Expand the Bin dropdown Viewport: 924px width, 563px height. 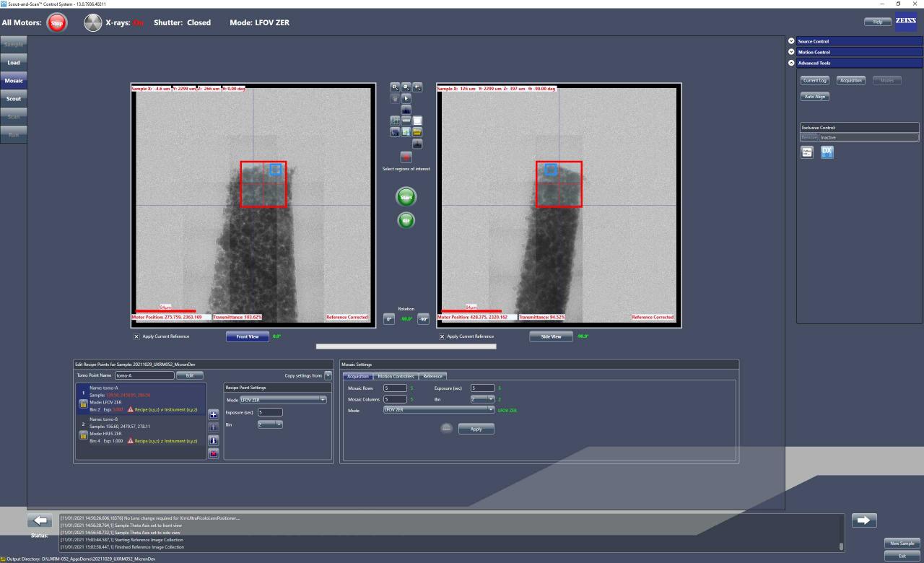[279, 424]
